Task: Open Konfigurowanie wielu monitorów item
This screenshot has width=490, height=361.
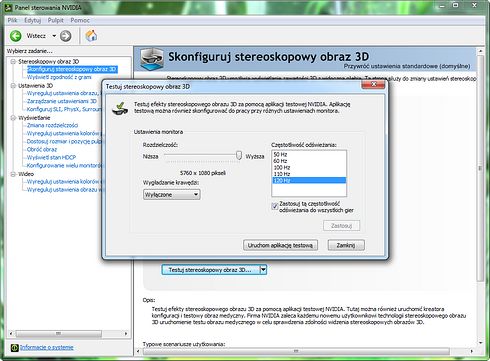Action: click(64, 165)
